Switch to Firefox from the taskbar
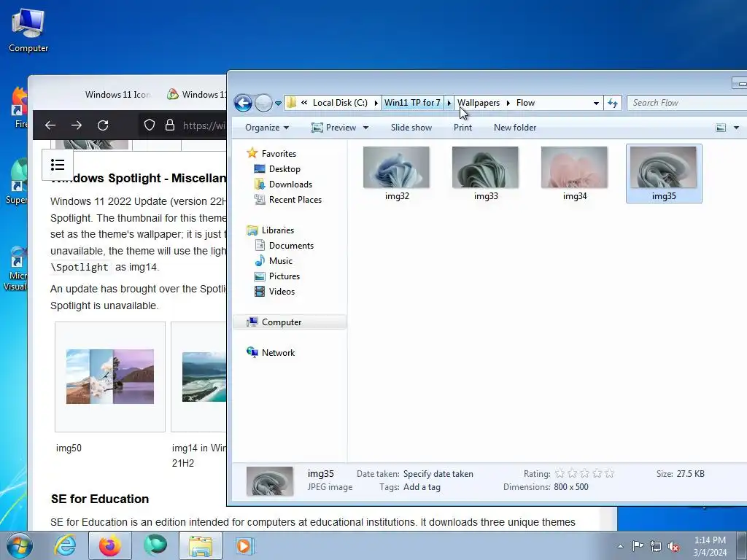 click(x=110, y=545)
